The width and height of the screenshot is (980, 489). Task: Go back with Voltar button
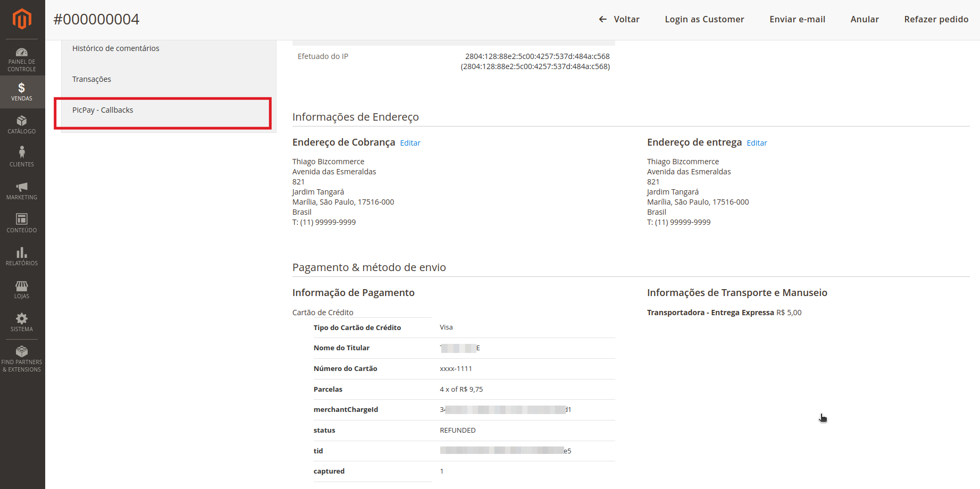(619, 19)
